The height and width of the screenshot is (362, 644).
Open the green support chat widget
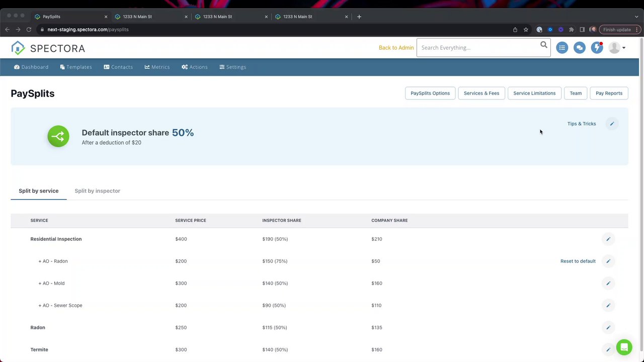tap(624, 347)
